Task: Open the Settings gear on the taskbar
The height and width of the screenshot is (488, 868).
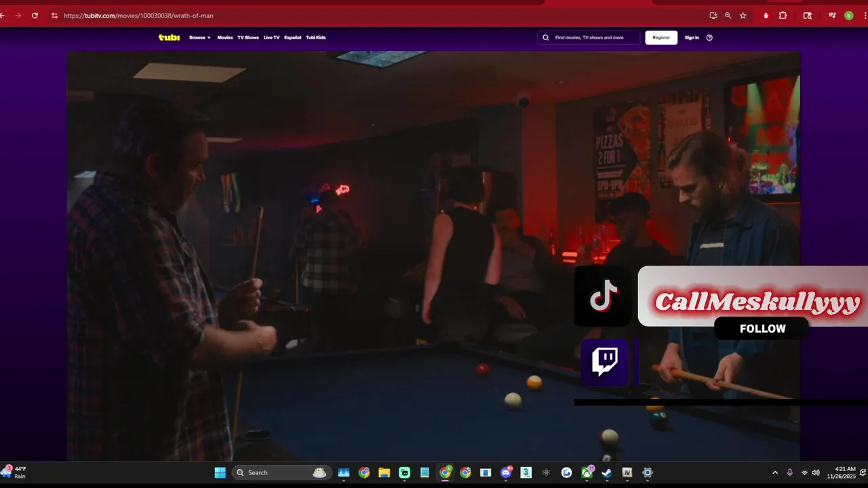Action: coord(648,472)
